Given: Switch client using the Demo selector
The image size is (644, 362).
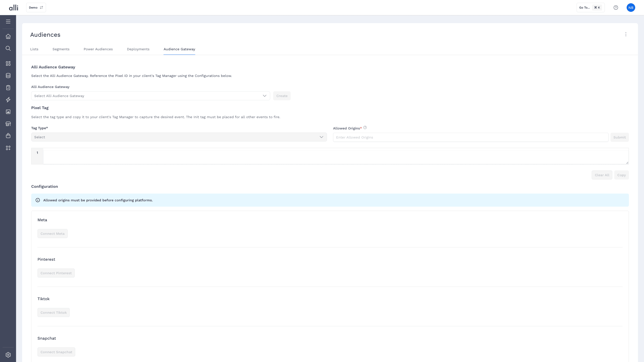Looking at the screenshot, I should pos(36,8).
